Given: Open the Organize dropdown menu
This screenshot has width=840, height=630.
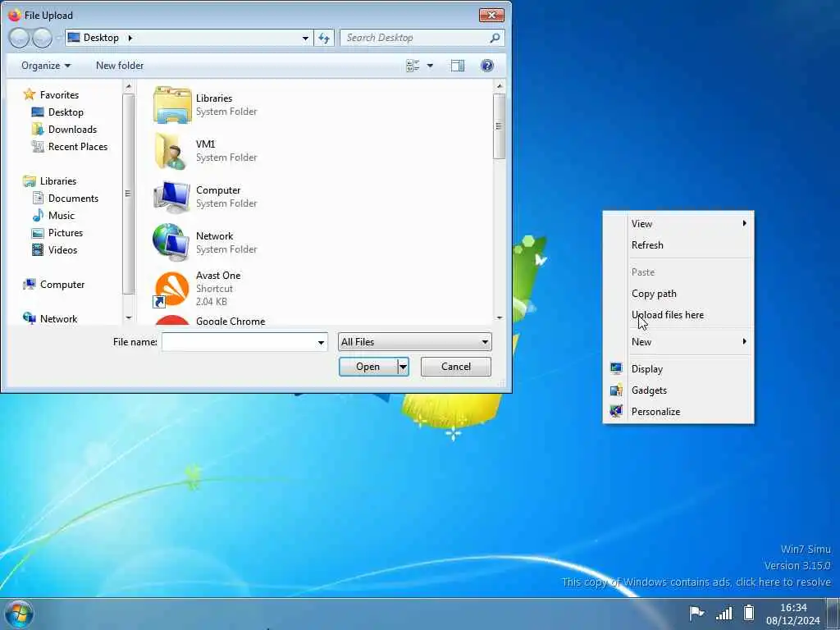Looking at the screenshot, I should click(46, 66).
